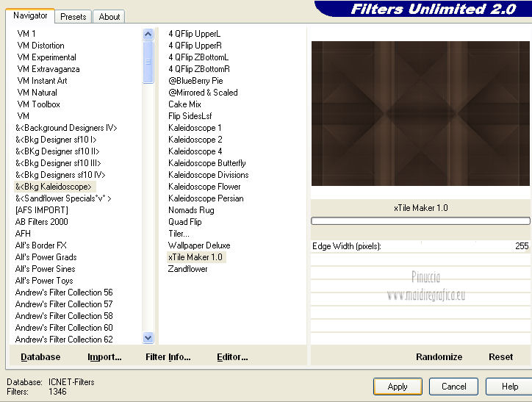The width and height of the screenshot is (532, 402).
Task: Choose Kaleidoscope Flower filter
Action: (204, 187)
